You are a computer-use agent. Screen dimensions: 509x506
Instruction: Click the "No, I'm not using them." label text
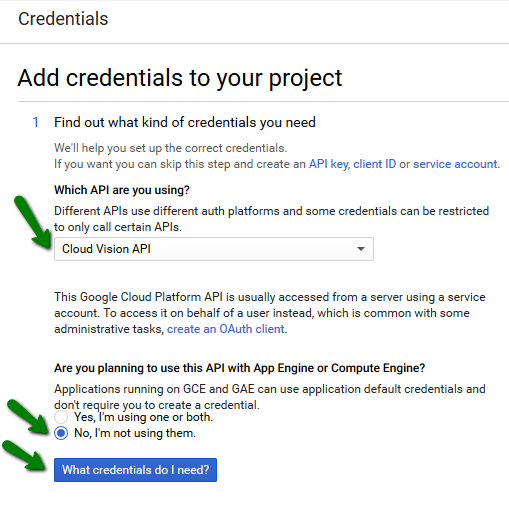click(135, 433)
